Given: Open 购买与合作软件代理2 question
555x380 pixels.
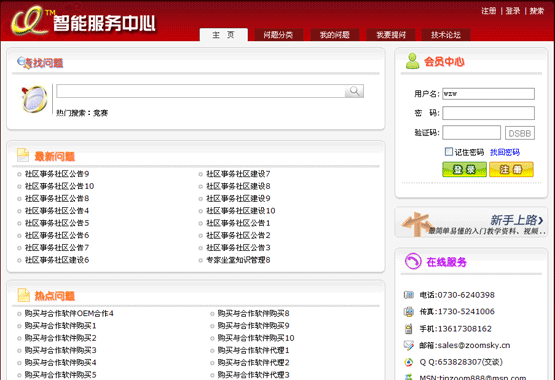Looking at the screenshot, I should click(x=253, y=363).
